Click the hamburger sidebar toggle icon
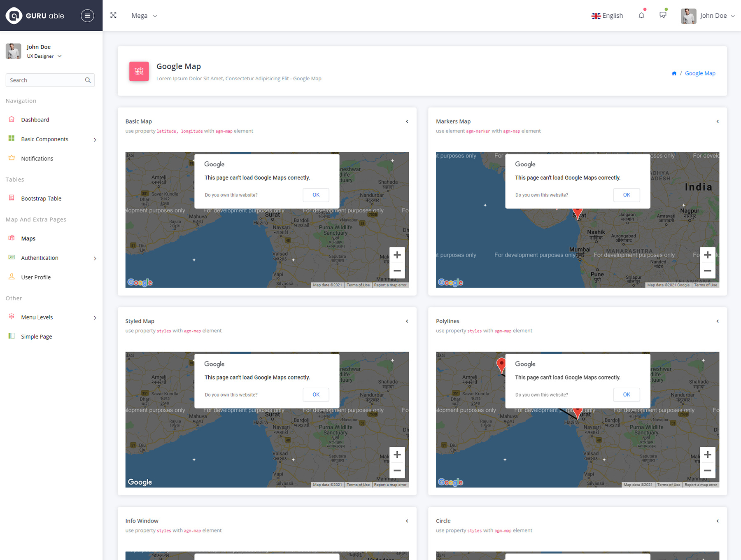Viewport: 741px width, 560px height. pyautogui.click(x=87, y=16)
